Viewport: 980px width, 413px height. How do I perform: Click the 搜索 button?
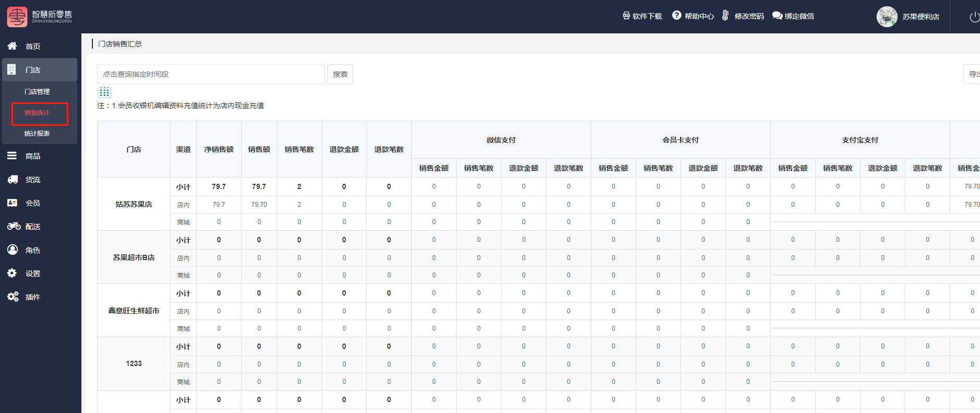(340, 74)
